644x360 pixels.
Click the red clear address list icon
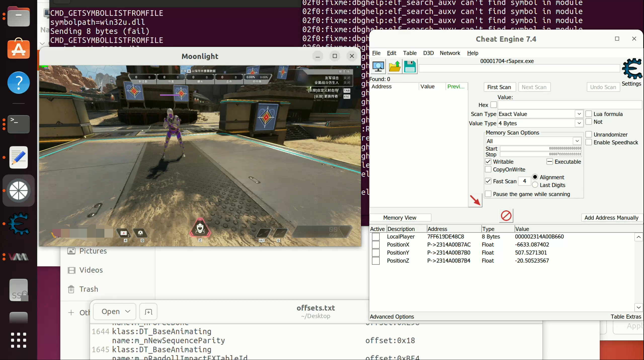click(506, 216)
